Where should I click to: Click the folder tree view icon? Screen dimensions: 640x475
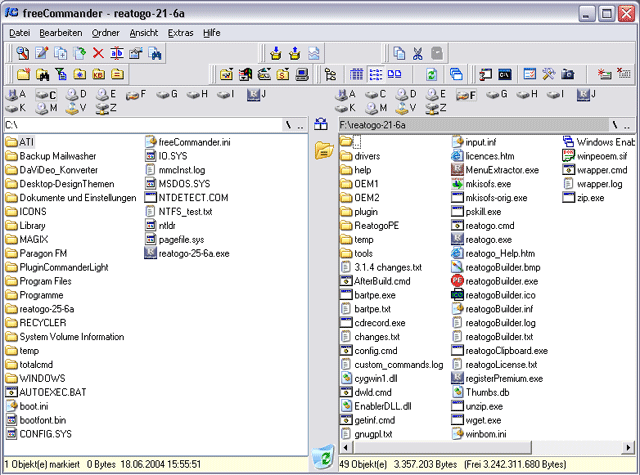tap(330, 75)
